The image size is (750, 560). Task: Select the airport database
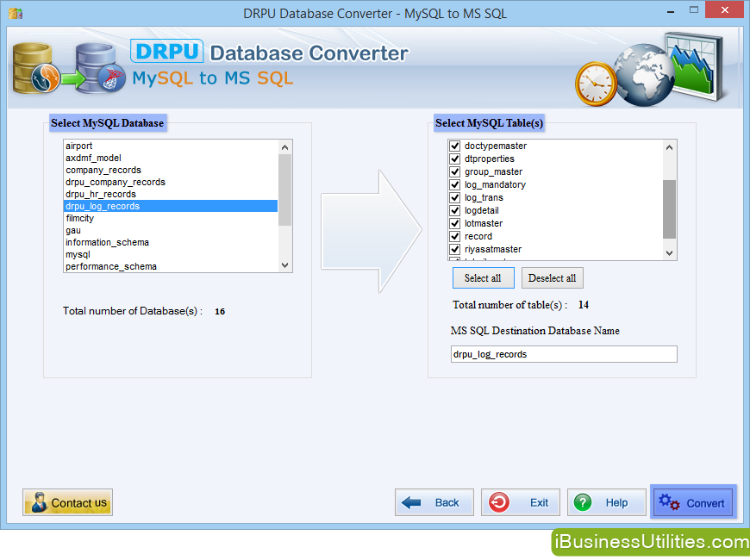(x=171, y=146)
